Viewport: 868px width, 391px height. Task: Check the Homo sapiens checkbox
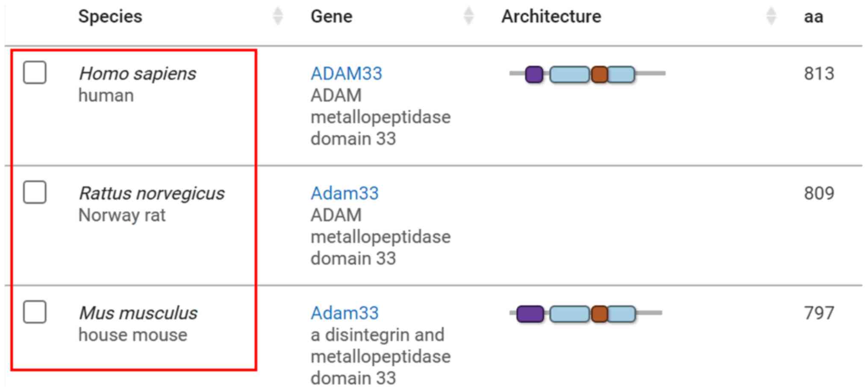click(x=35, y=72)
